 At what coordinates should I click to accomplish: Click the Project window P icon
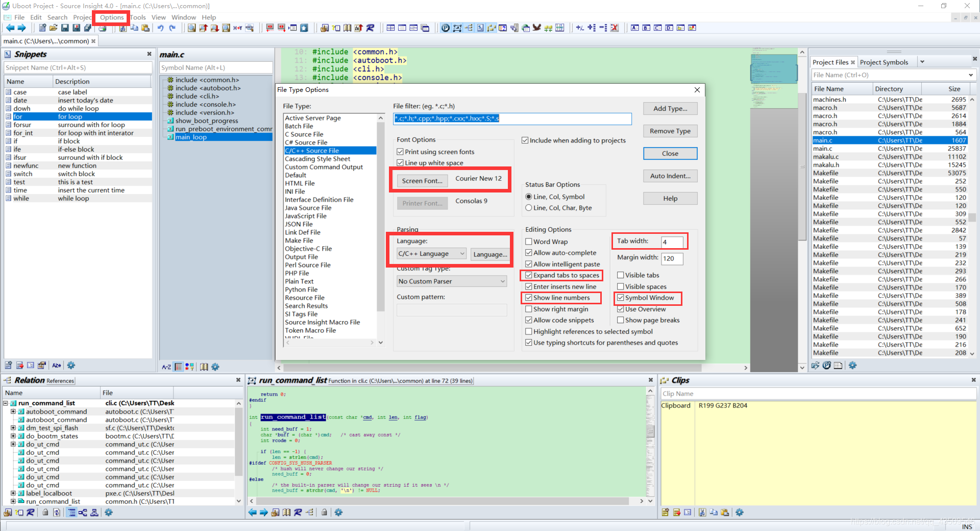(x=446, y=28)
